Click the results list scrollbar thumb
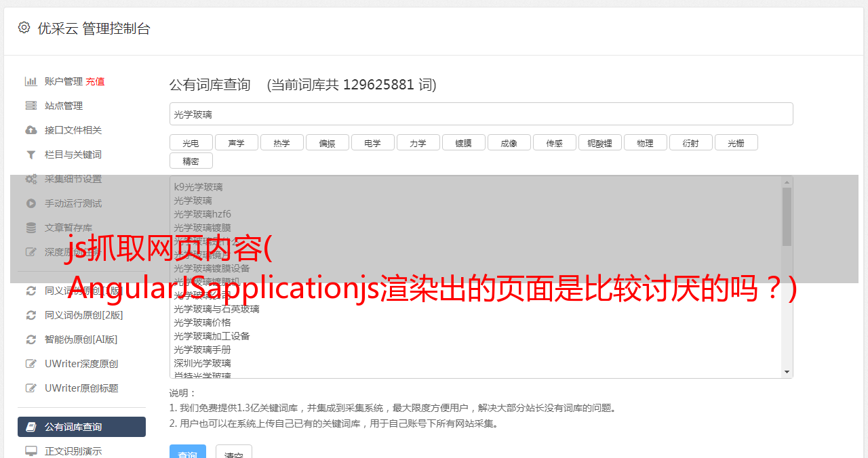The height and width of the screenshot is (458, 868). point(787,216)
